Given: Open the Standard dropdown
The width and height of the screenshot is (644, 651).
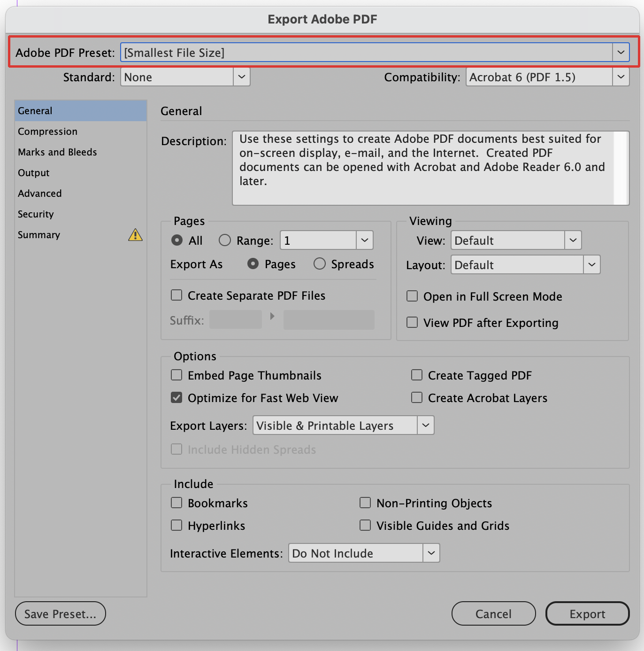Looking at the screenshot, I should 241,77.
